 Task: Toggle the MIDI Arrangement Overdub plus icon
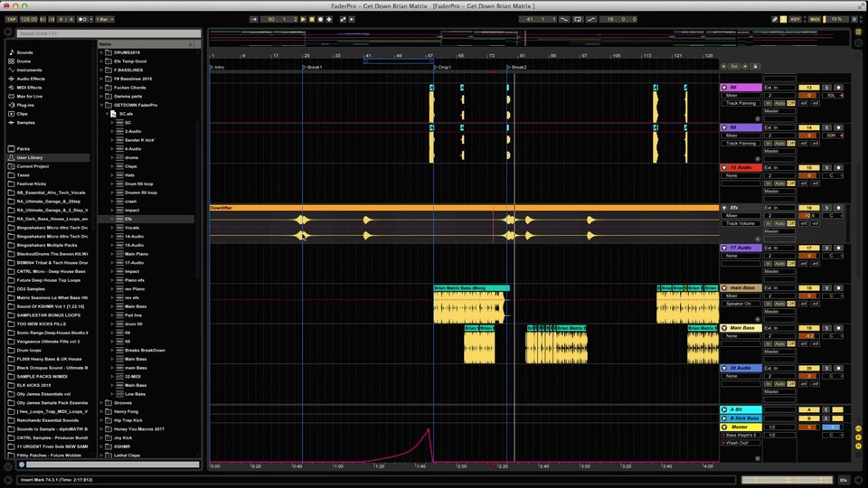point(329,19)
